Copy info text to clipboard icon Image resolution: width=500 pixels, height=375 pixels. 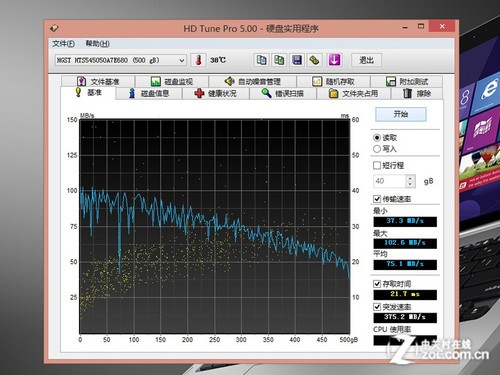click(262, 60)
